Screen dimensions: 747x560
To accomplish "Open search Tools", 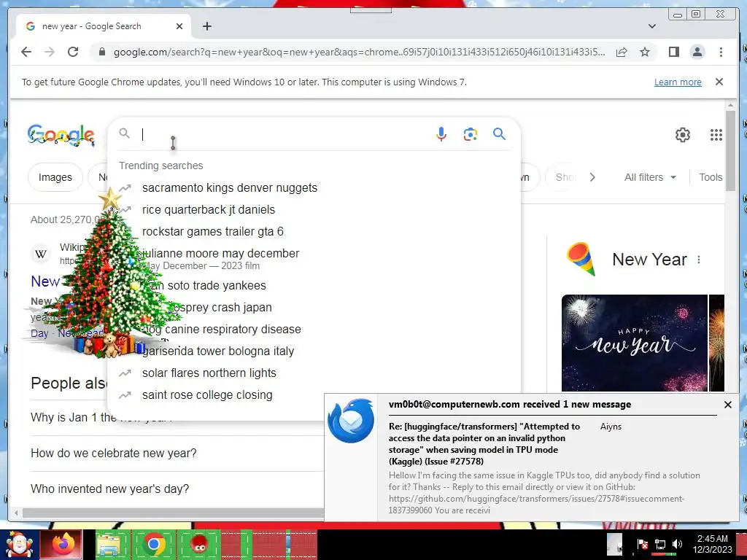I will pyautogui.click(x=711, y=177).
